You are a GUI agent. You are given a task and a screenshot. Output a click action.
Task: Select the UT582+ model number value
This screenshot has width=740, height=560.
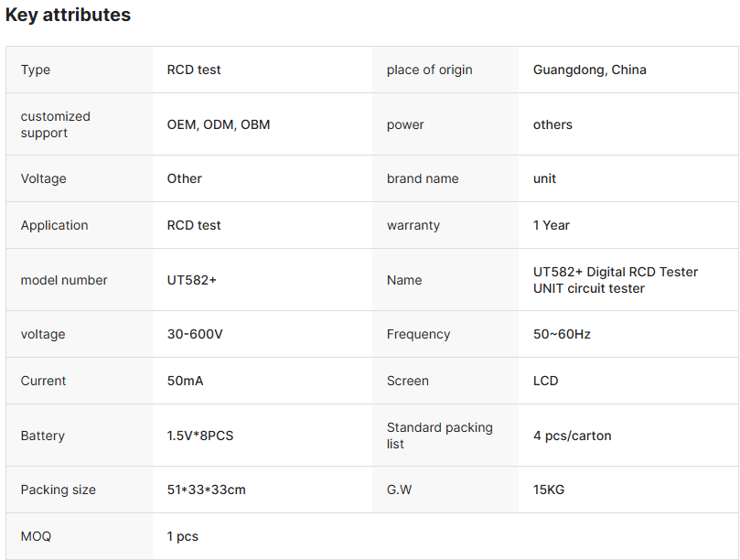(192, 280)
